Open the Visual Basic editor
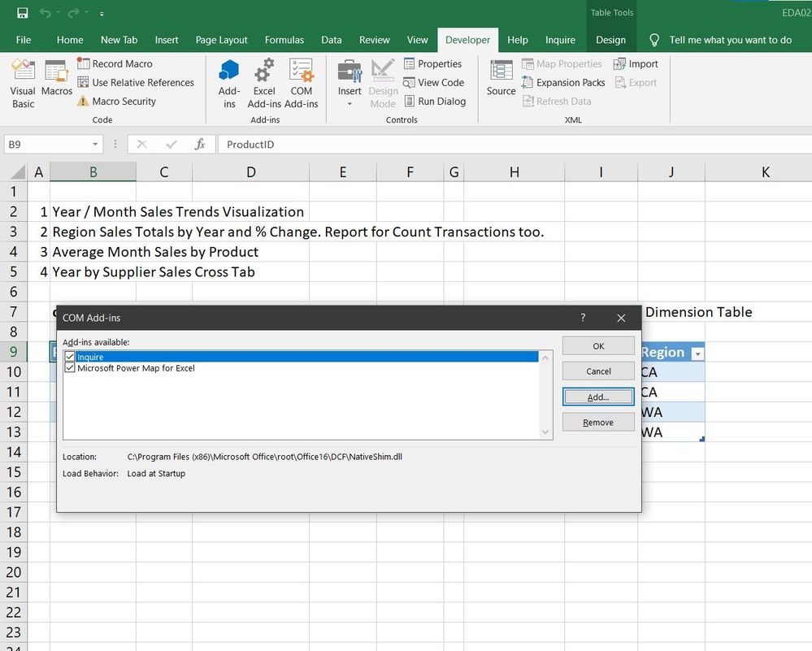Image resolution: width=812 pixels, height=651 pixels. [x=24, y=84]
